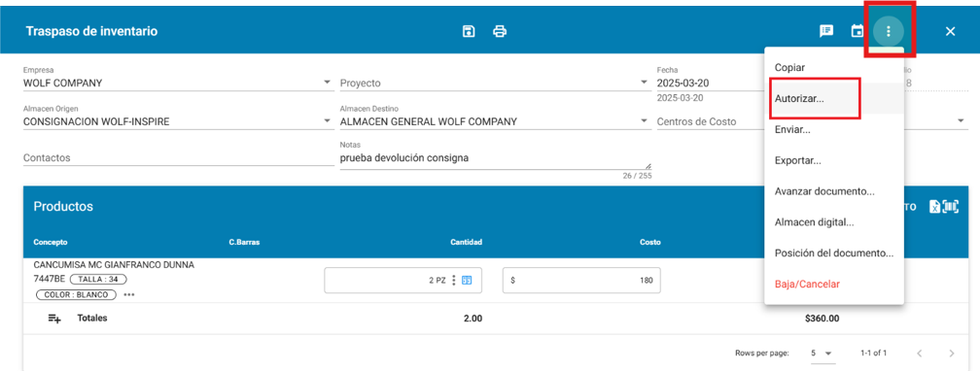Edit the Cantidad field showing 2 PZ
The image size is (980, 371).
point(402,281)
